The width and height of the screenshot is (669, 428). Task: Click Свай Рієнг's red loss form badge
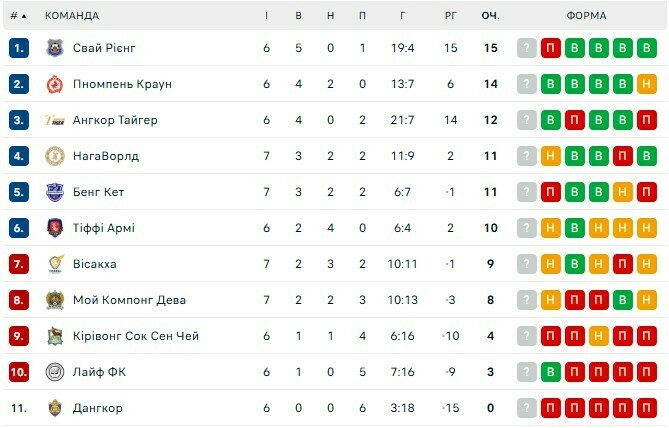[551, 48]
